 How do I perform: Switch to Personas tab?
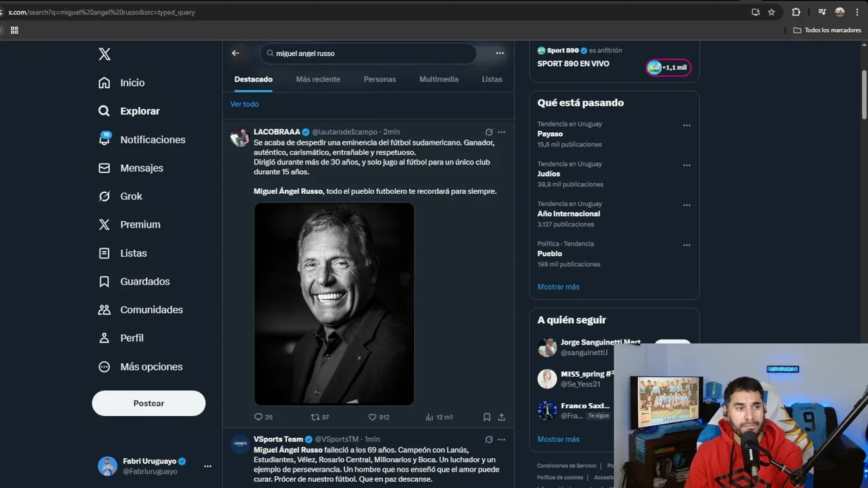(380, 79)
